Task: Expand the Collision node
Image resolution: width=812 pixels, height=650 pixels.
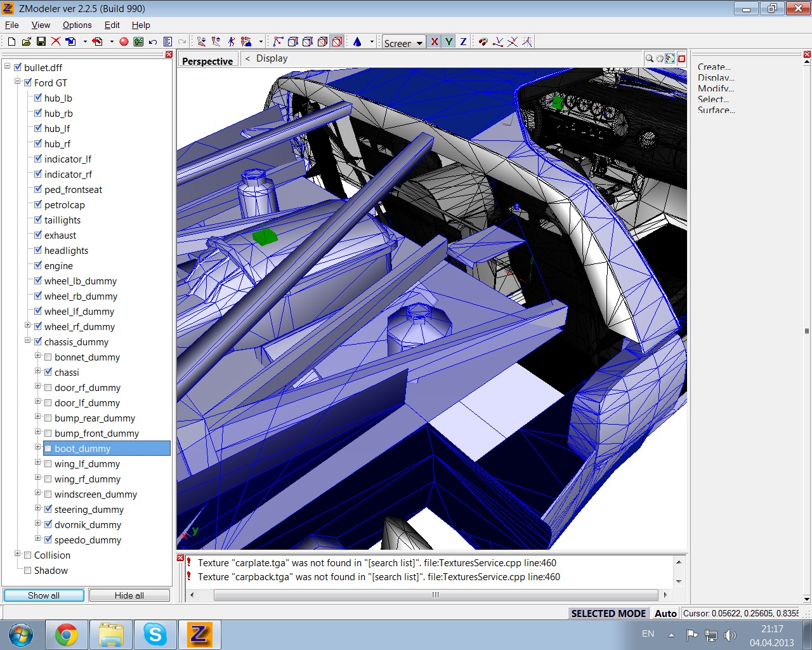Action: (x=17, y=554)
